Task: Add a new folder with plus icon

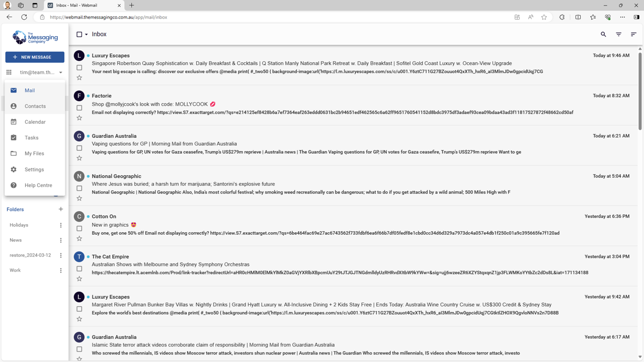Action: coord(61,209)
